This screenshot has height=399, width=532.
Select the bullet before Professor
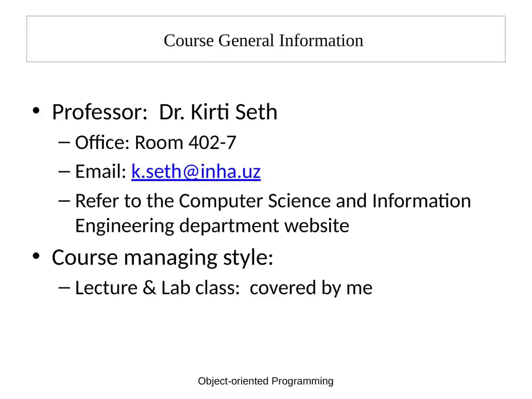pyautogui.click(x=36, y=110)
